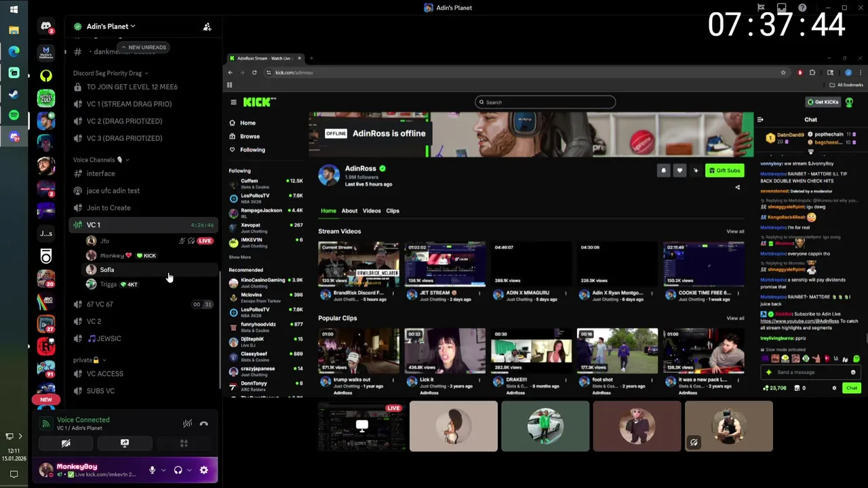Open SUBS VC channel
The image size is (868, 488).
(100, 390)
